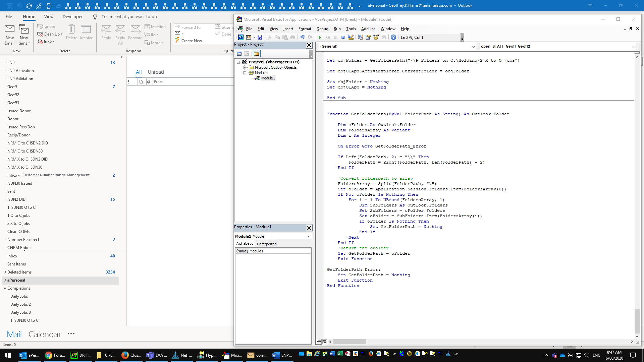
Task: Click the code window vertical scrollbar thumb
Action: 637,321
